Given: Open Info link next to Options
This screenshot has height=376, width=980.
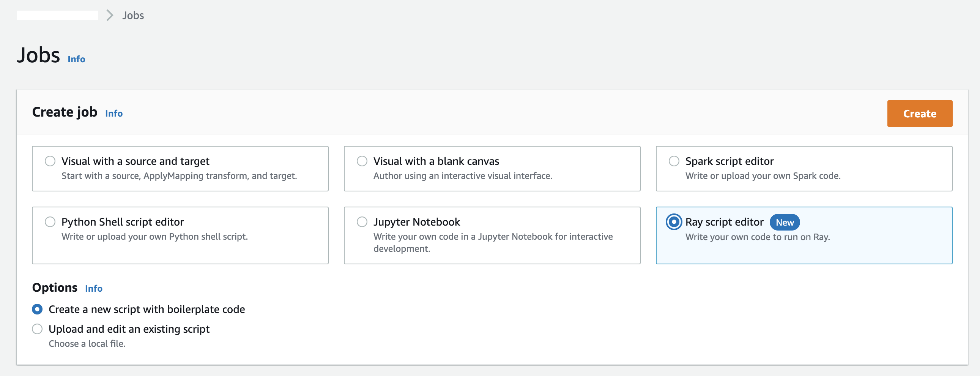Looking at the screenshot, I should pyautogui.click(x=94, y=289).
